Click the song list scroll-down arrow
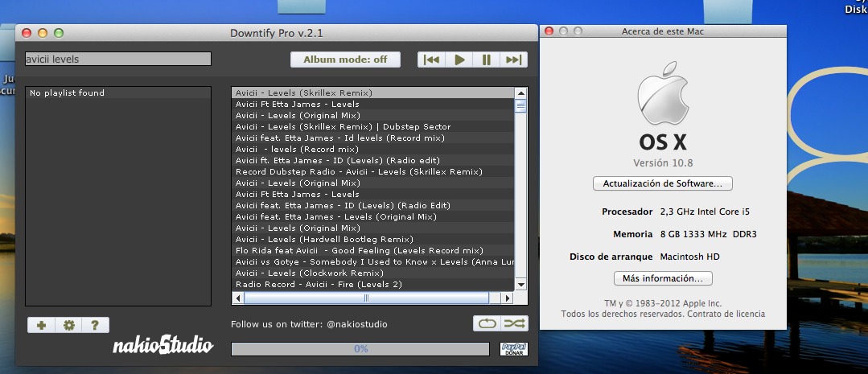This screenshot has width=868, height=374. point(521,285)
